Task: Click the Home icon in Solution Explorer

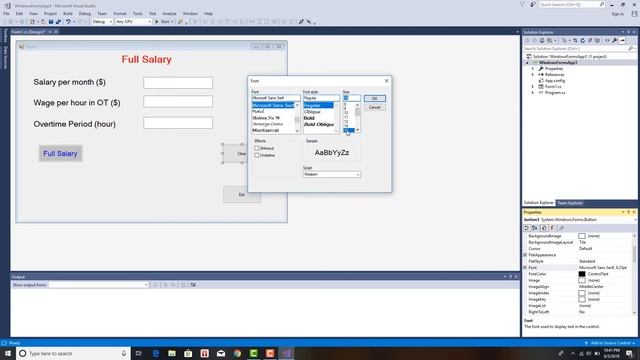Action: click(x=542, y=40)
